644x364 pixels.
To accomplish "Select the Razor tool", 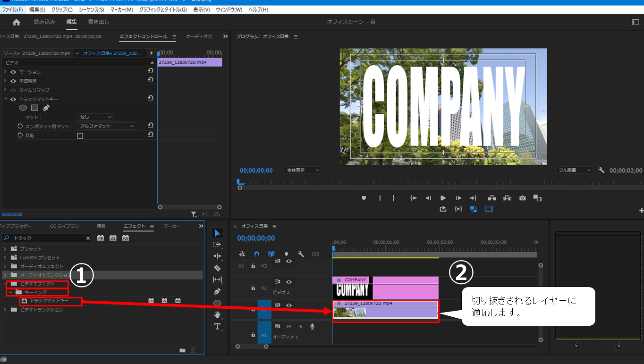I will (217, 268).
